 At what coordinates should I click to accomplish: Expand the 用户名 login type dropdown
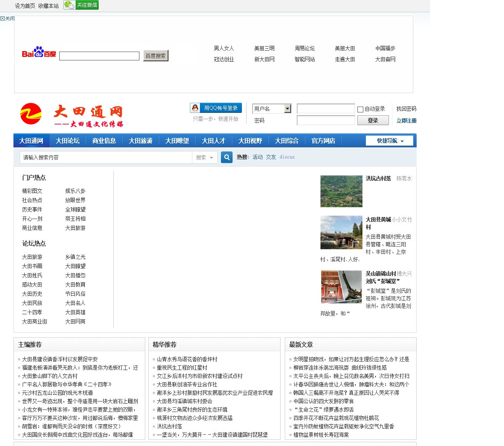(x=288, y=109)
